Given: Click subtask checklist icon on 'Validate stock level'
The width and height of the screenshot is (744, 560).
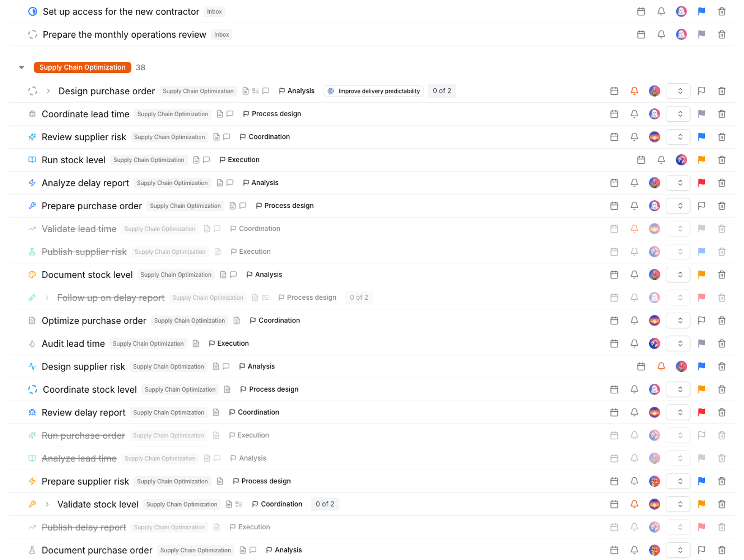Looking at the screenshot, I should 239,504.
